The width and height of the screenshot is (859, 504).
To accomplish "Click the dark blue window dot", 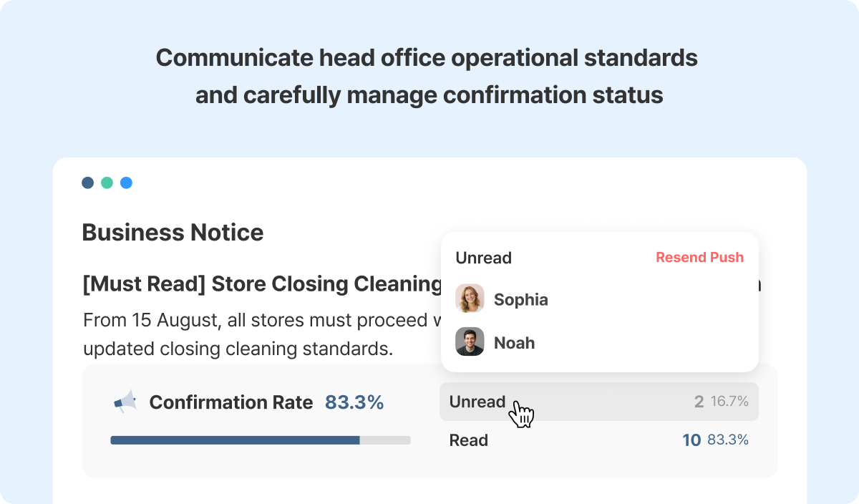I will [x=88, y=183].
